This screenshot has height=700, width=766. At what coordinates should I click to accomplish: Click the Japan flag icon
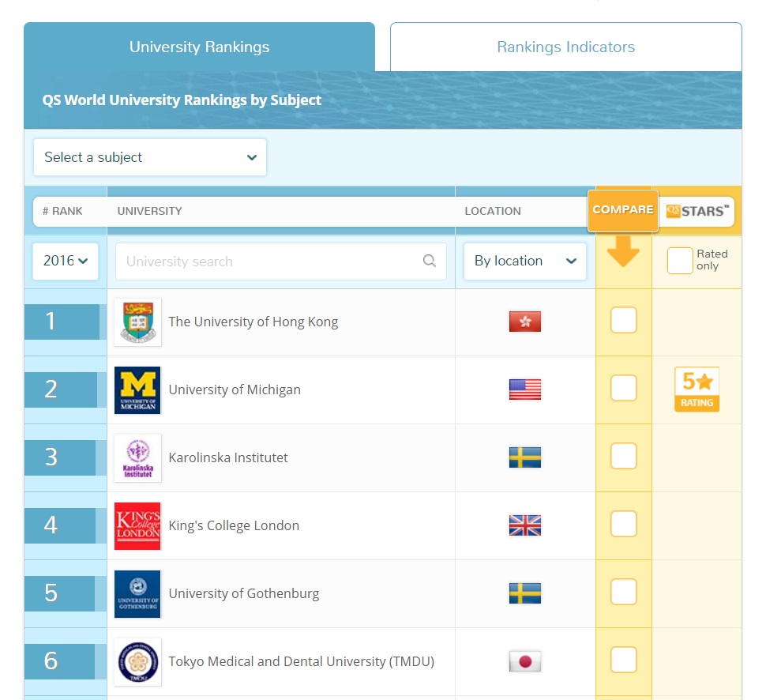click(x=525, y=661)
